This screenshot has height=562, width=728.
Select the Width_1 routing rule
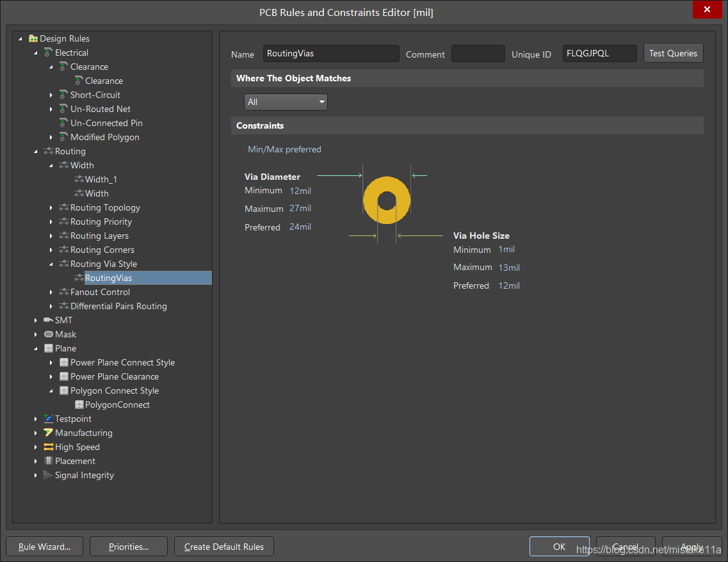101,180
